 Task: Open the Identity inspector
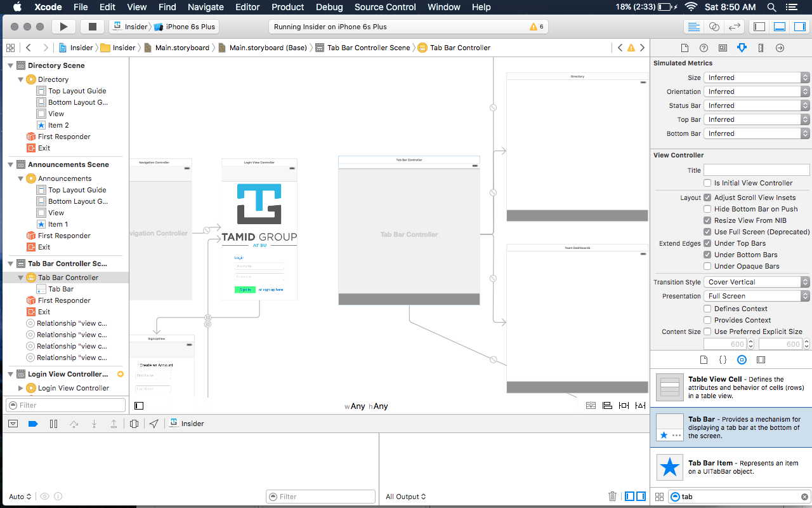point(723,48)
